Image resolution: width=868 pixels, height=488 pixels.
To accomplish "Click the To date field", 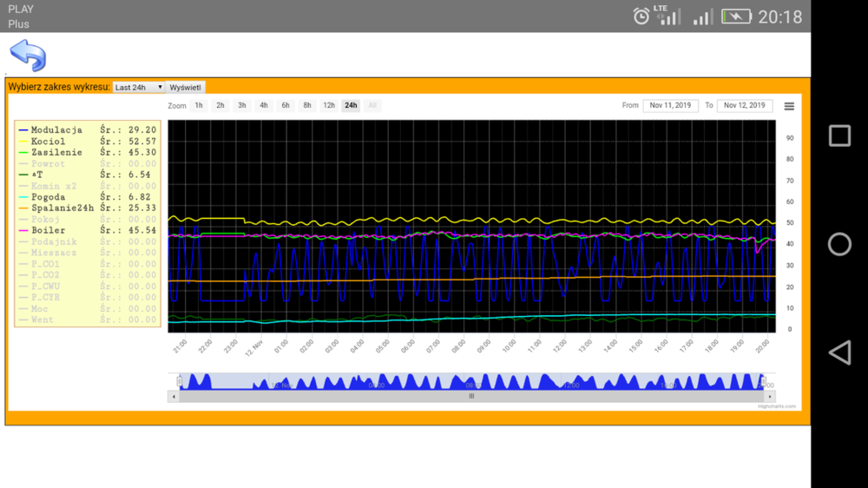I will point(744,106).
